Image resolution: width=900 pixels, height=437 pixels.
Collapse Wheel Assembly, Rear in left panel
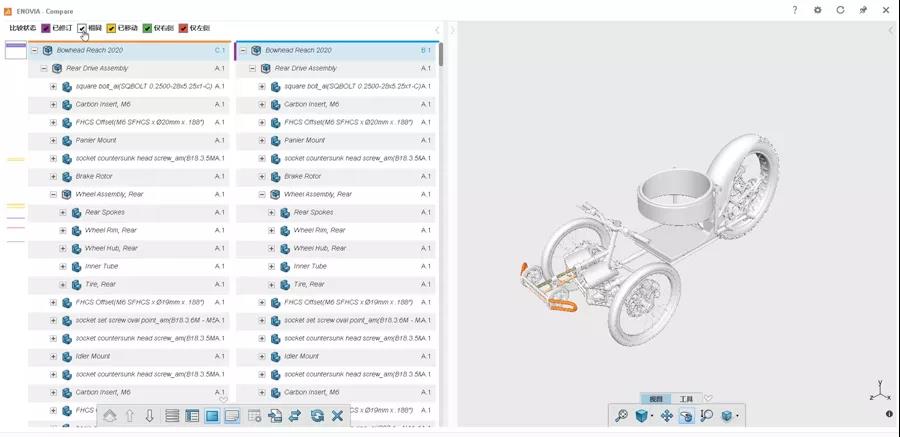(53, 194)
